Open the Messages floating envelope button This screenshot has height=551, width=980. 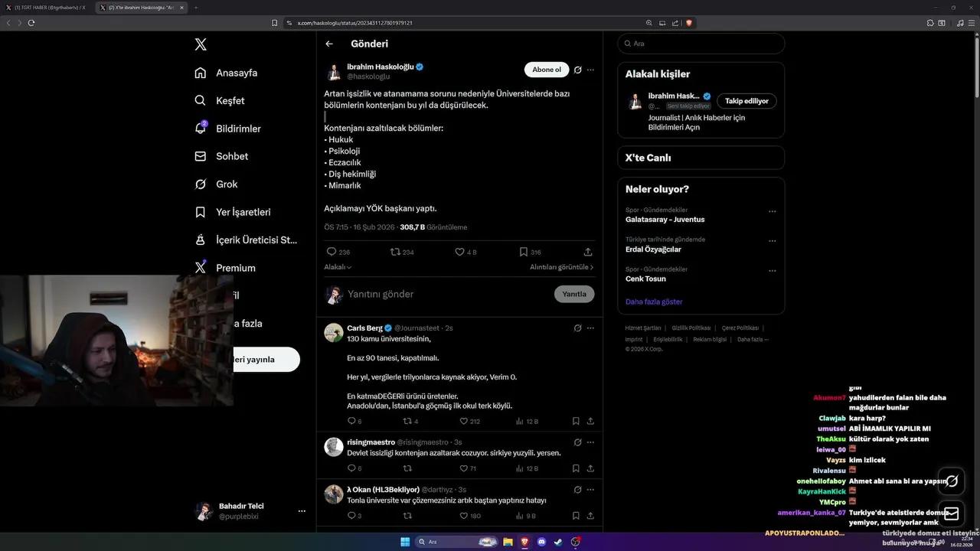click(x=952, y=514)
